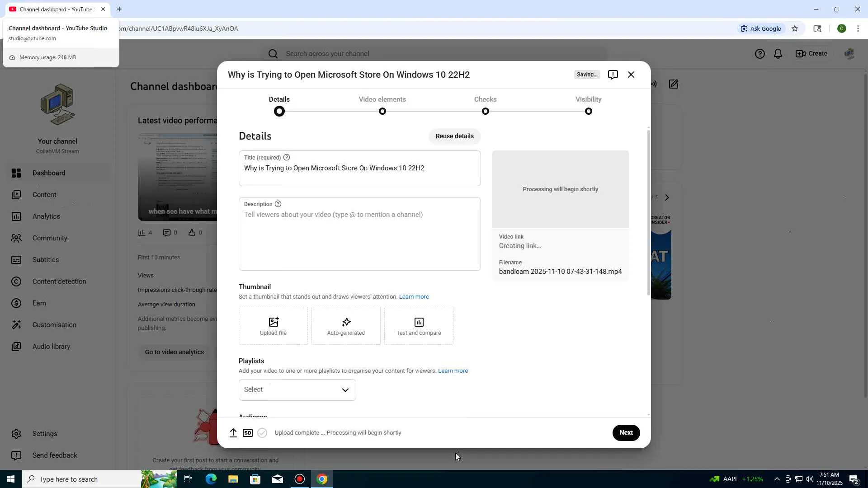The image size is (868, 488).
Task: Click the Reuse details button
Action: pyautogui.click(x=454, y=136)
